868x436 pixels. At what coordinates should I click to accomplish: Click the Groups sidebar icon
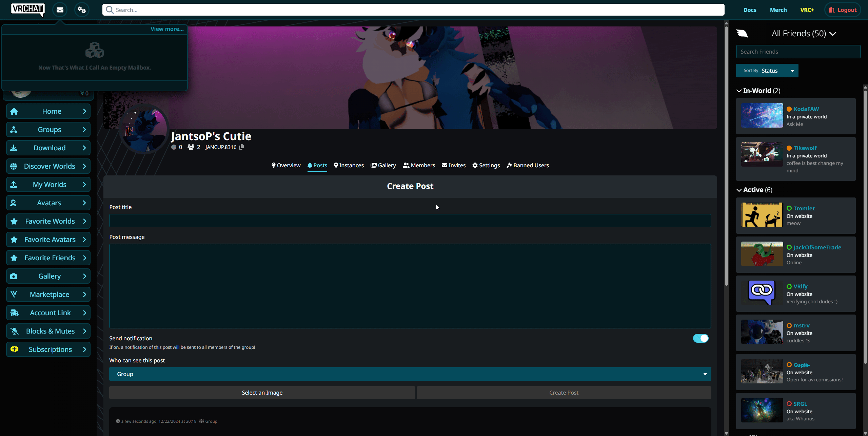pos(14,130)
